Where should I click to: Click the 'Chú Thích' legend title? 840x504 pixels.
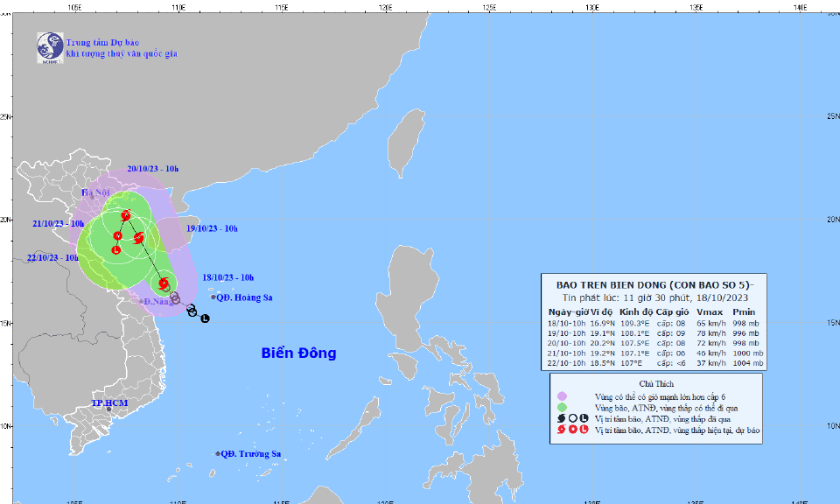point(656,383)
